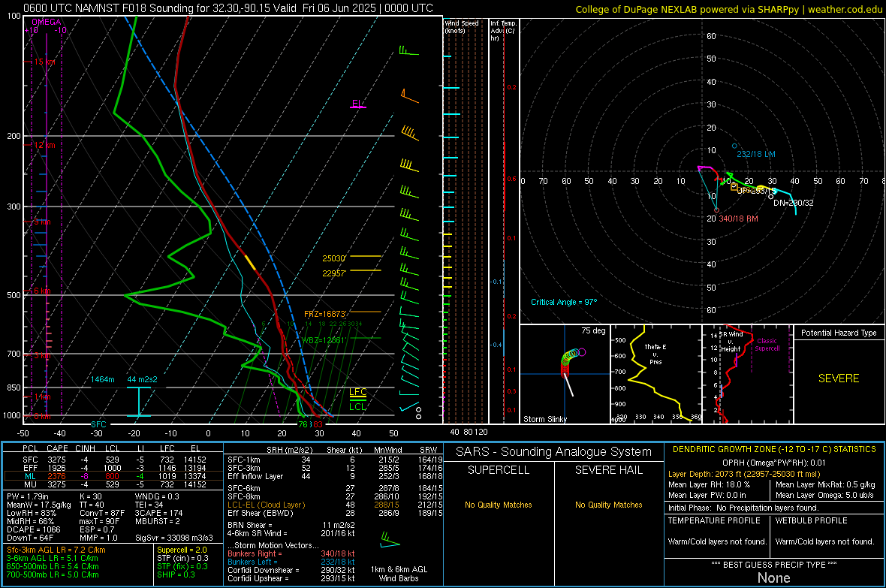Click the SHIP = 0.3 index
886x588 pixels.
pos(176,574)
